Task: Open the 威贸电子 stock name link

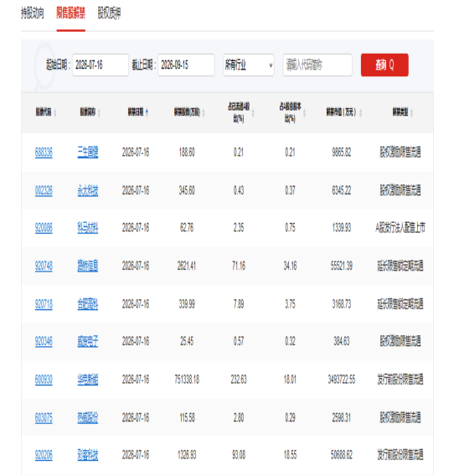Action: (88, 341)
